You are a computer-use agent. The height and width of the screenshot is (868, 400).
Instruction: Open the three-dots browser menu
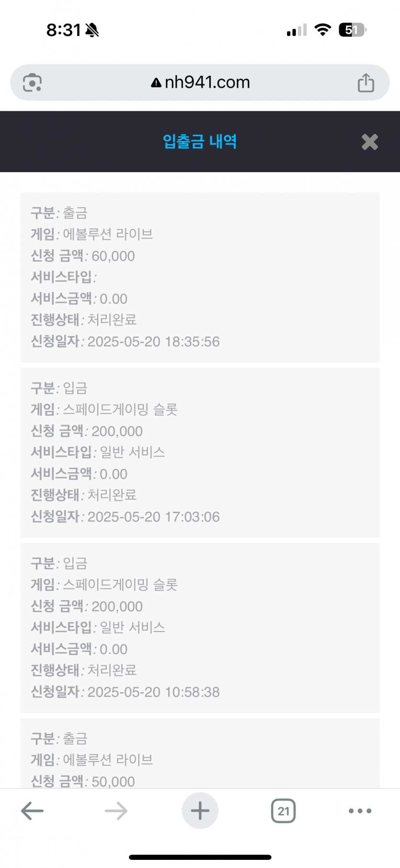coord(360,811)
